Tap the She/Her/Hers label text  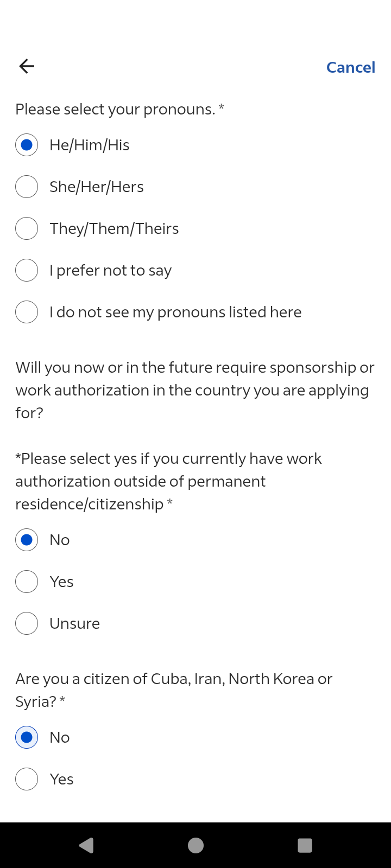click(97, 187)
